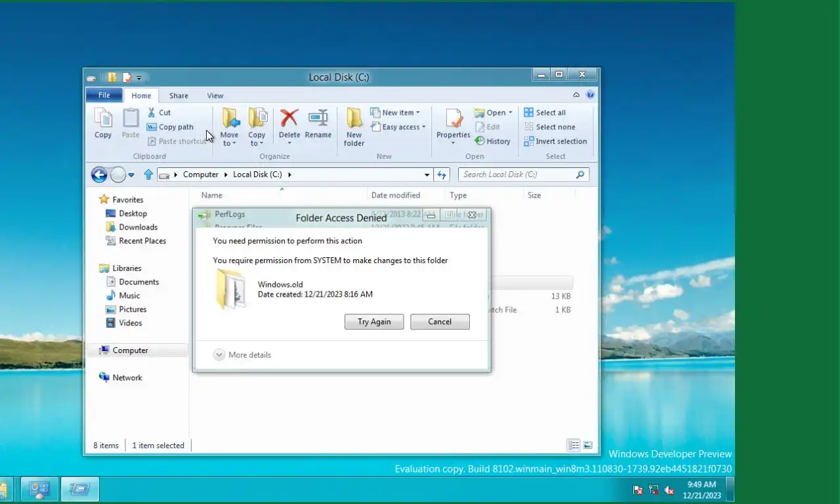The height and width of the screenshot is (504, 840).
Task: Click the Cut scissors command
Action: [159, 112]
